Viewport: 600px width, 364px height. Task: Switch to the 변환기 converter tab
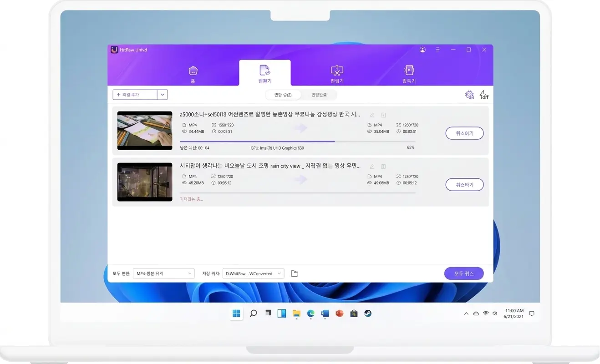265,73
